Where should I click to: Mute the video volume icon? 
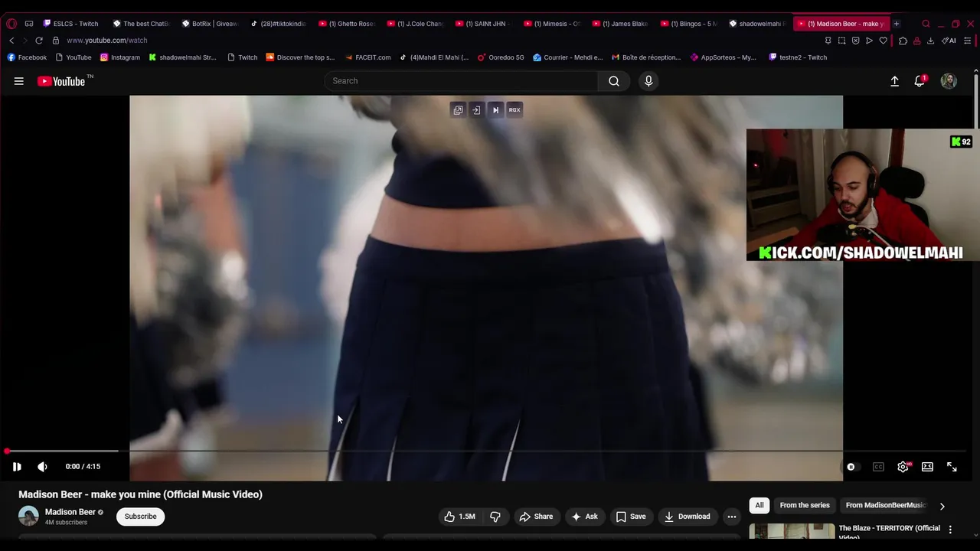pos(42,467)
